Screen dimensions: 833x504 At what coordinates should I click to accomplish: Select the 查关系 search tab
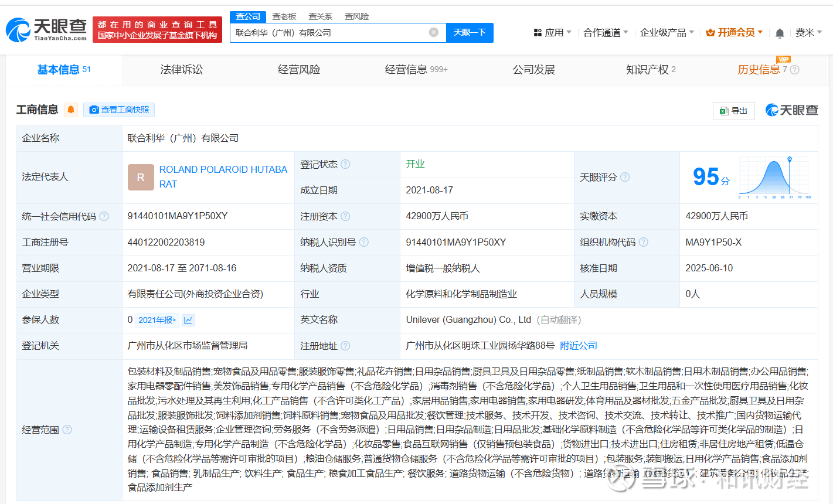pos(321,16)
